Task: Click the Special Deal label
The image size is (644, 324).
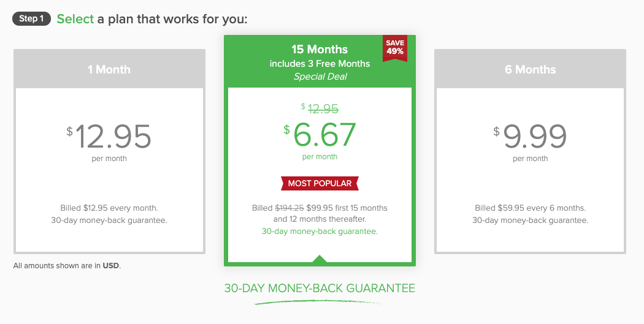Action: (x=320, y=77)
